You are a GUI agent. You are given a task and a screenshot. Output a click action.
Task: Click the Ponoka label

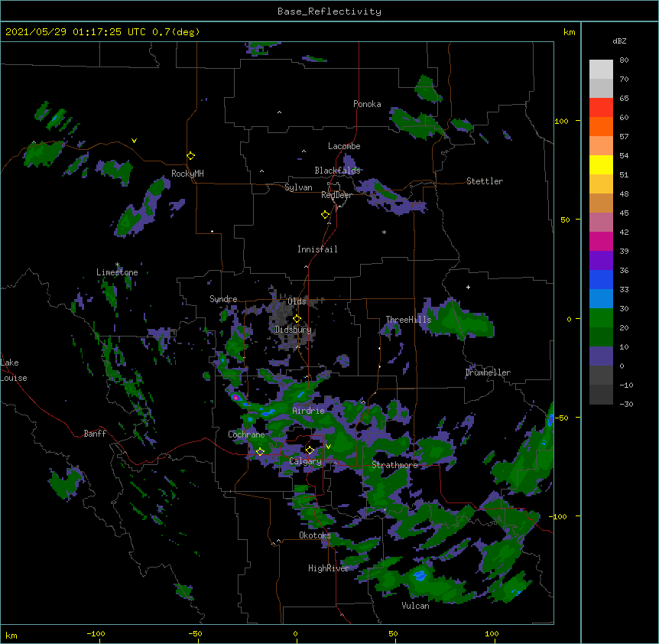(367, 104)
